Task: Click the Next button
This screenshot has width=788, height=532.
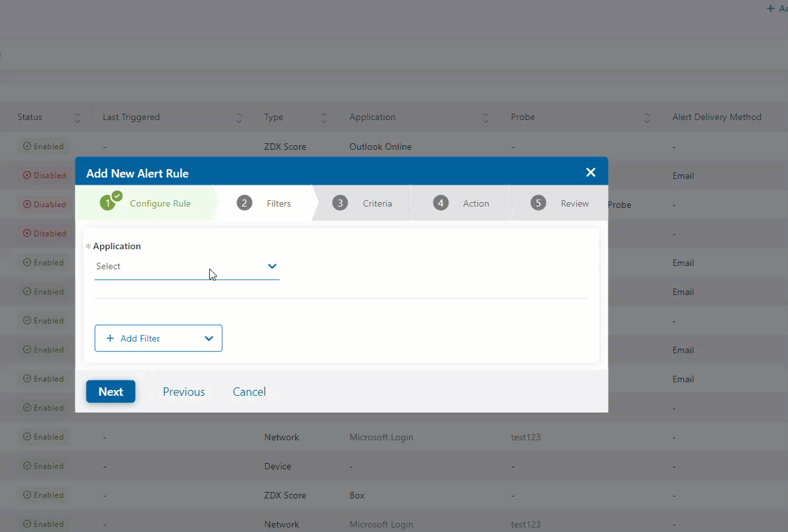Action: coord(110,391)
